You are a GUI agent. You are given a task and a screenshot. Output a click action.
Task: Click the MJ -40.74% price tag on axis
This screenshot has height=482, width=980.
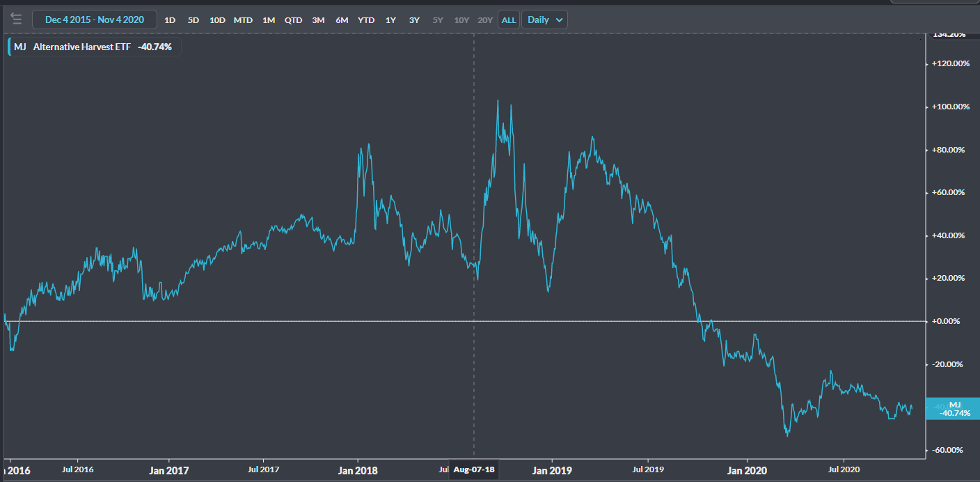click(x=954, y=409)
